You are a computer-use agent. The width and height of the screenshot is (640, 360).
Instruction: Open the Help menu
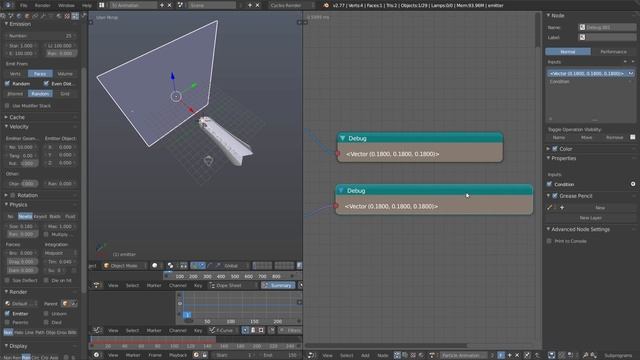point(87,5)
